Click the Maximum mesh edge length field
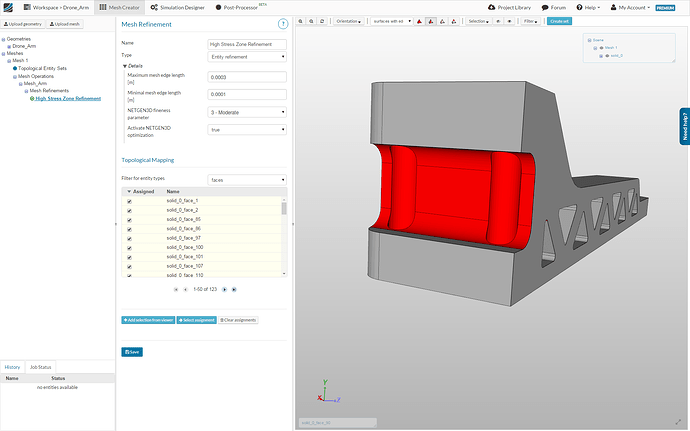The width and height of the screenshot is (690, 431). (247, 78)
